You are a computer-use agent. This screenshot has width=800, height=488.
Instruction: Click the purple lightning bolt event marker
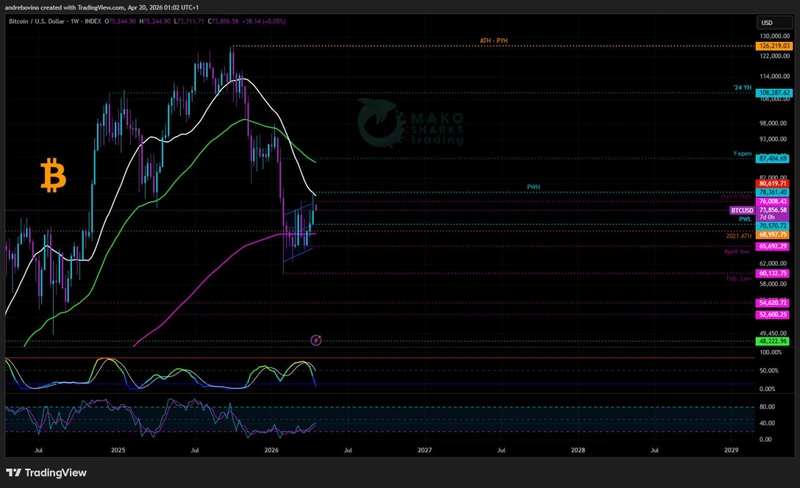point(317,341)
